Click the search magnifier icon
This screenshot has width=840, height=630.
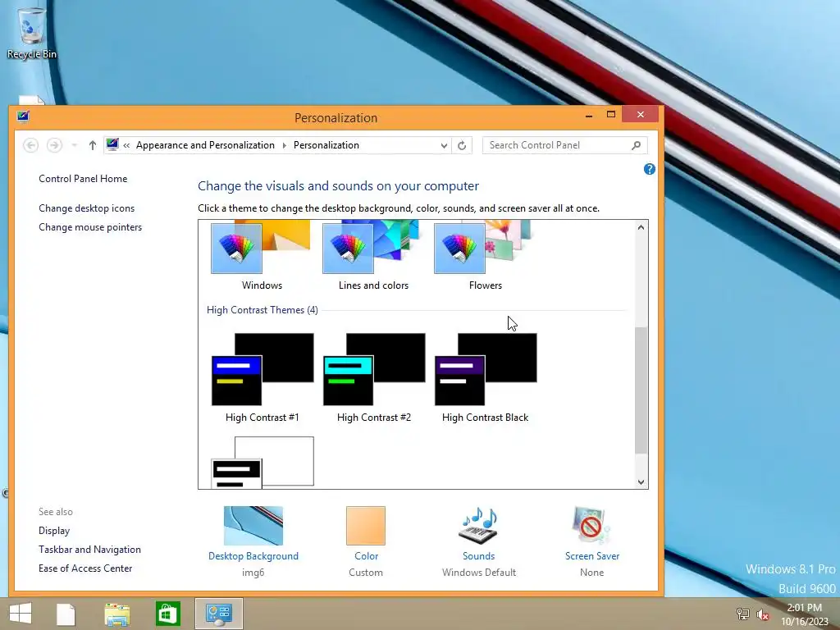pyautogui.click(x=636, y=145)
